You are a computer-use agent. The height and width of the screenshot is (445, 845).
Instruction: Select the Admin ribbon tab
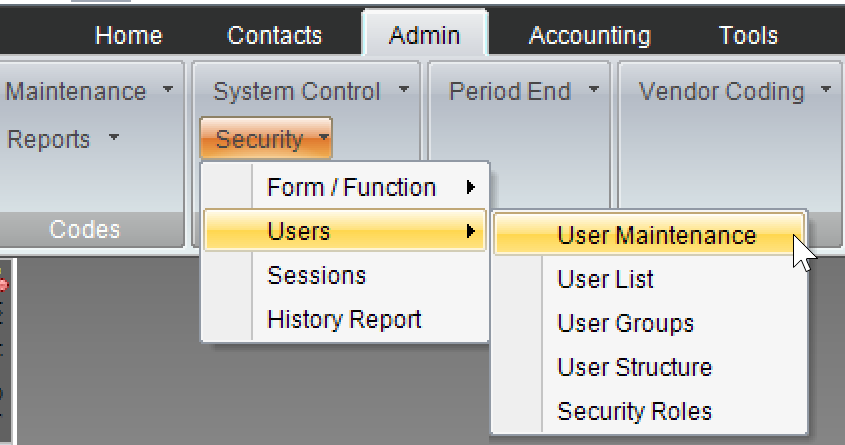424,36
